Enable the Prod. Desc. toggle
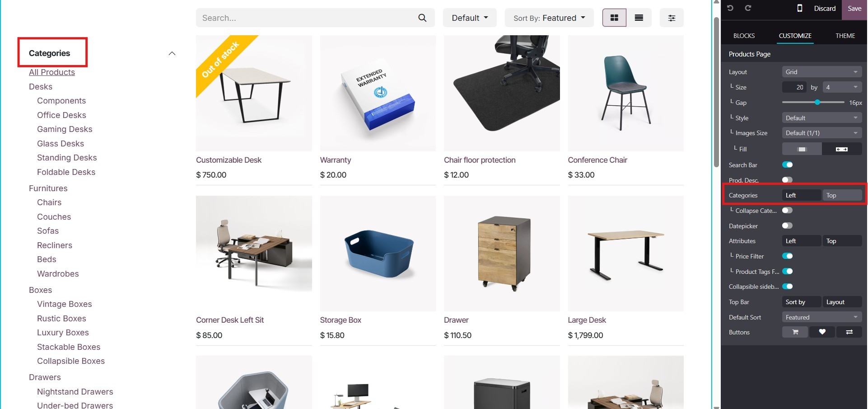This screenshot has height=409, width=868. (x=787, y=180)
